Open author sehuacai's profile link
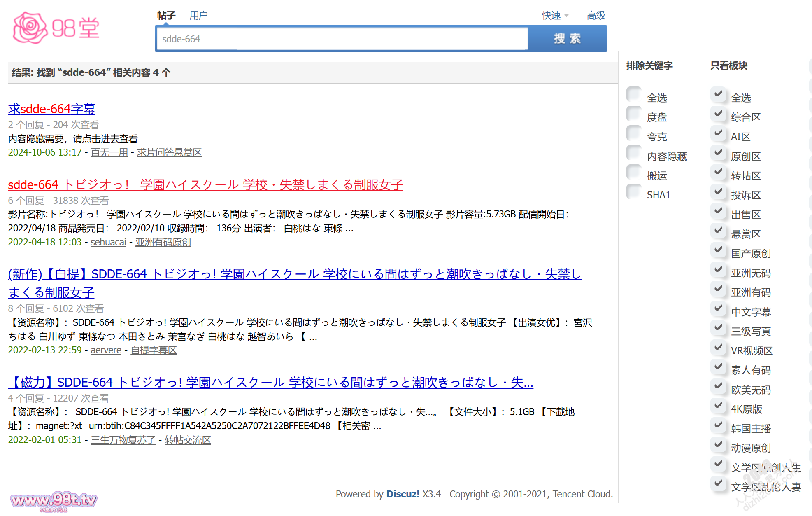 click(x=108, y=242)
